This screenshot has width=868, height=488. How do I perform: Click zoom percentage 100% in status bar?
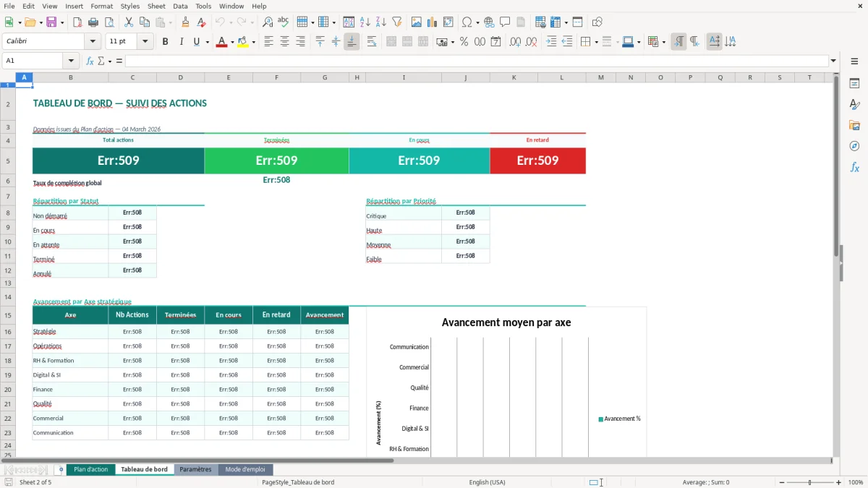(x=855, y=482)
